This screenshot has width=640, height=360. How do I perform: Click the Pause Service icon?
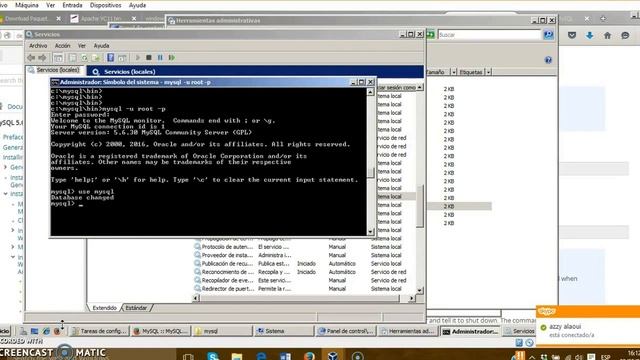(160, 58)
